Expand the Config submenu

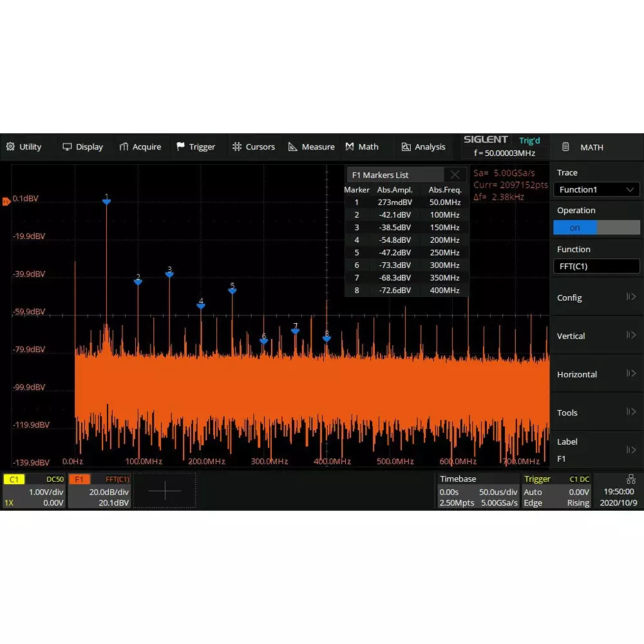click(596, 298)
